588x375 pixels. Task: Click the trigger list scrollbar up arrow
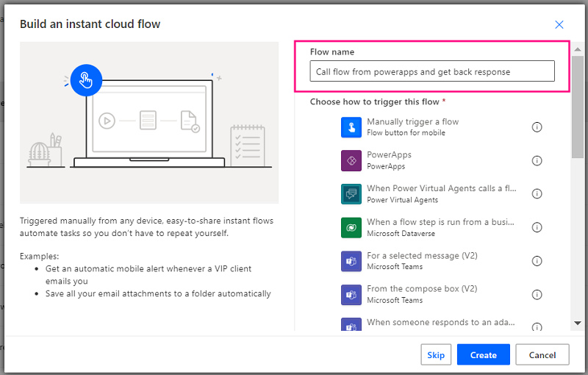point(578,49)
